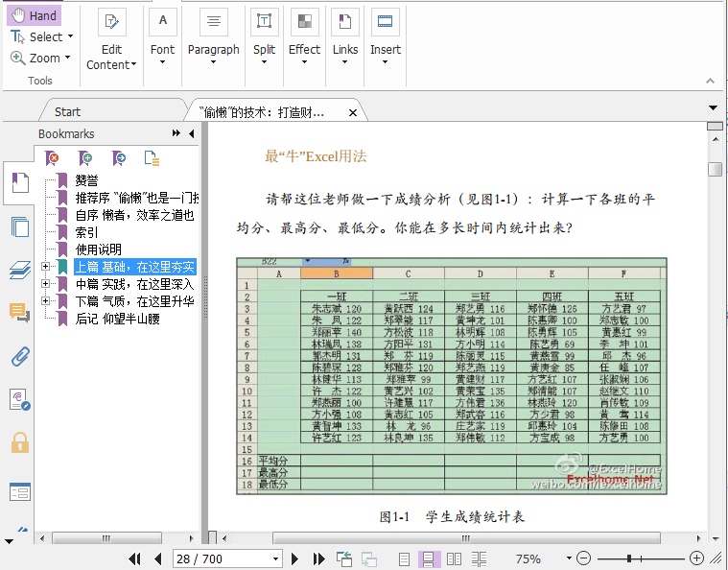728x570 pixels.
Task: Expand the 中篇 实践 bookmark node
Action: (x=45, y=284)
